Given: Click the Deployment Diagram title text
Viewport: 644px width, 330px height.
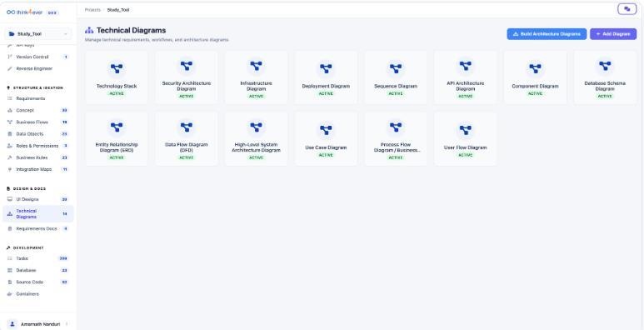Looking at the screenshot, I should point(326,87).
